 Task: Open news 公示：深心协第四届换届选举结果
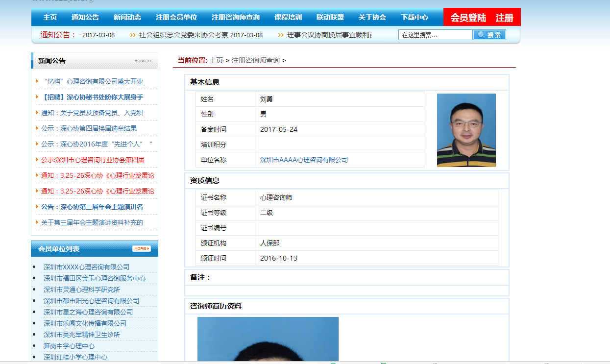tap(89, 128)
